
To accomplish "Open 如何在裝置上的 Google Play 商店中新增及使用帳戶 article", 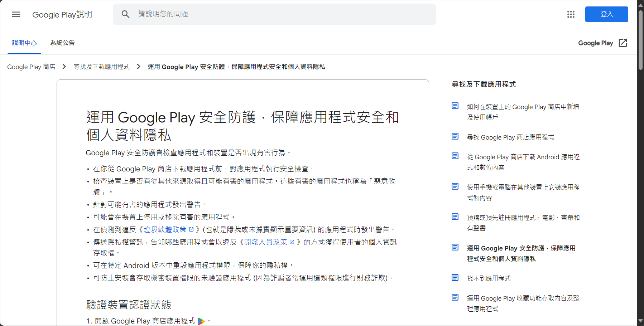I will tap(523, 112).
